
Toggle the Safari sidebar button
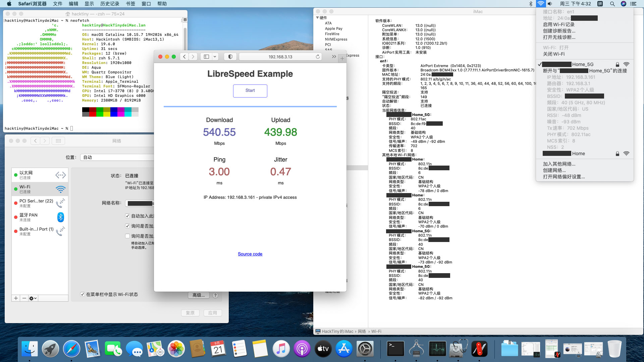206,57
